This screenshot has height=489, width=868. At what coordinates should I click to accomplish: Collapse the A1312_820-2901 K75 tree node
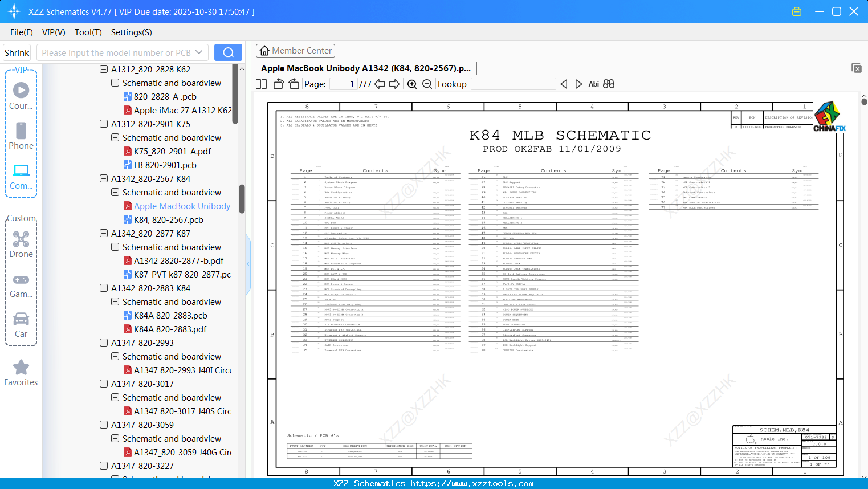[104, 124]
